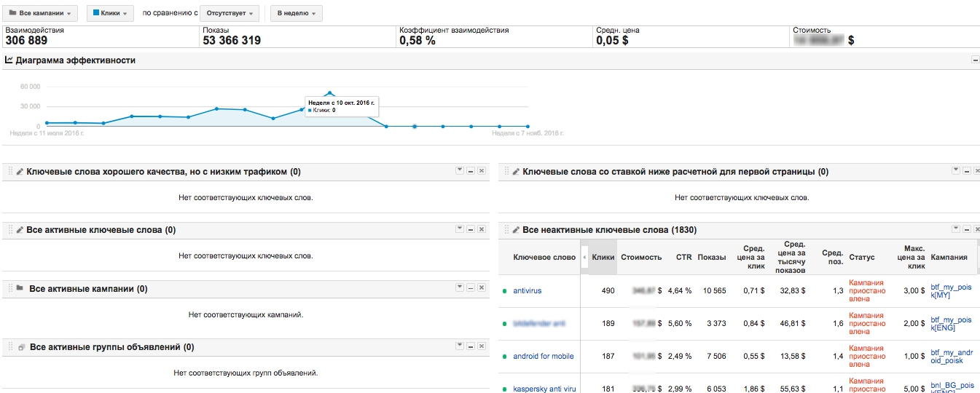Screen dimensions: 980x393
Task: Sort by 'Макс. цена за клик' header
Action: coord(909,257)
